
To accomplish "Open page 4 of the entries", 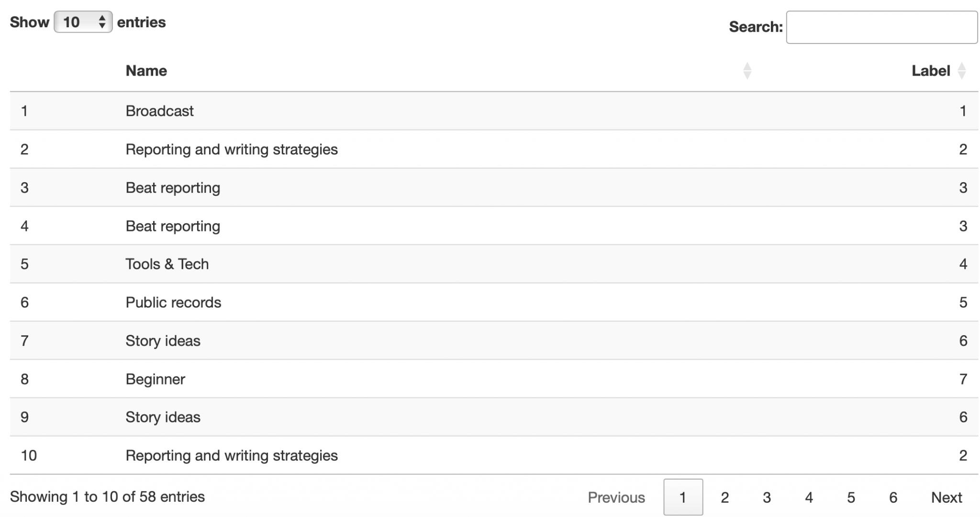I will pos(808,497).
